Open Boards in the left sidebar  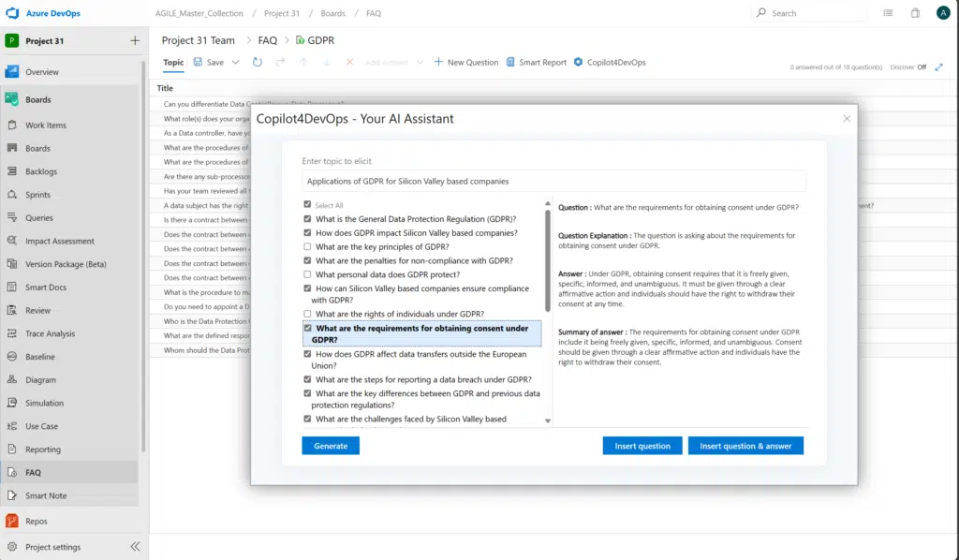point(37,99)
